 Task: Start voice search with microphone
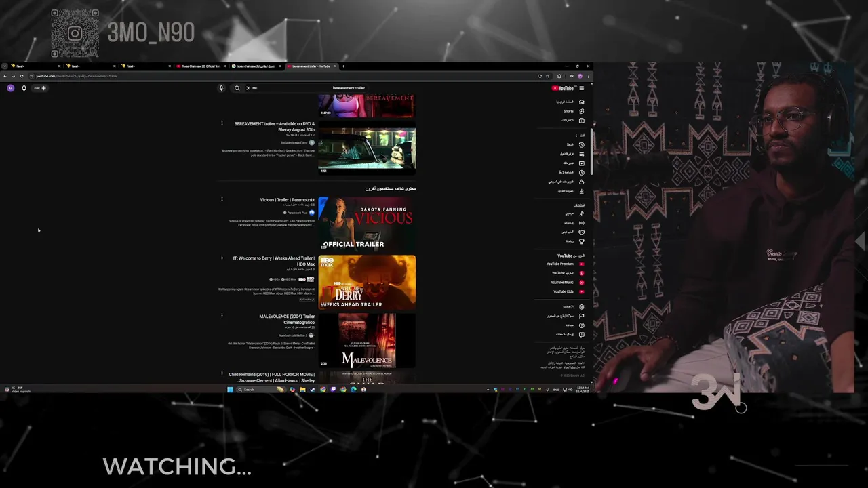(221, 88)
